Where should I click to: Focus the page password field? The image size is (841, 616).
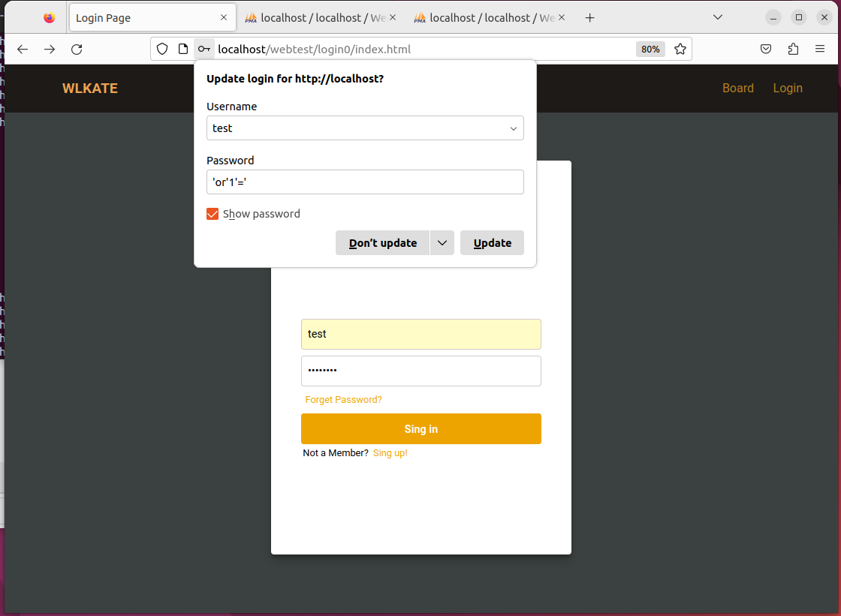click(421, 371)
